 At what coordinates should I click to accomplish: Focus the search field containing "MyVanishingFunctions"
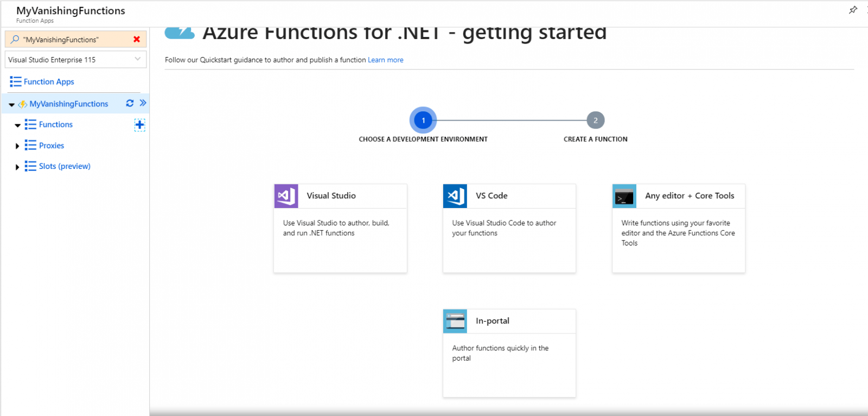click(75, 39)
